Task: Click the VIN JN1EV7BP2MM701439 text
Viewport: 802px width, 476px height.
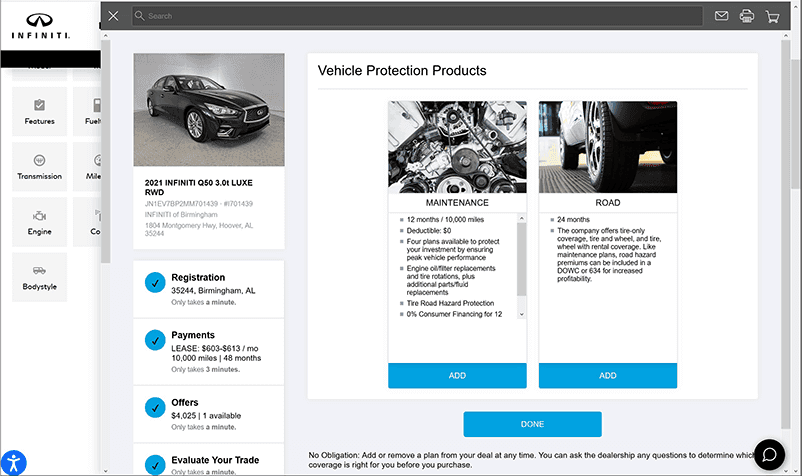Action: pyautogui.click(x=181, y=203)
